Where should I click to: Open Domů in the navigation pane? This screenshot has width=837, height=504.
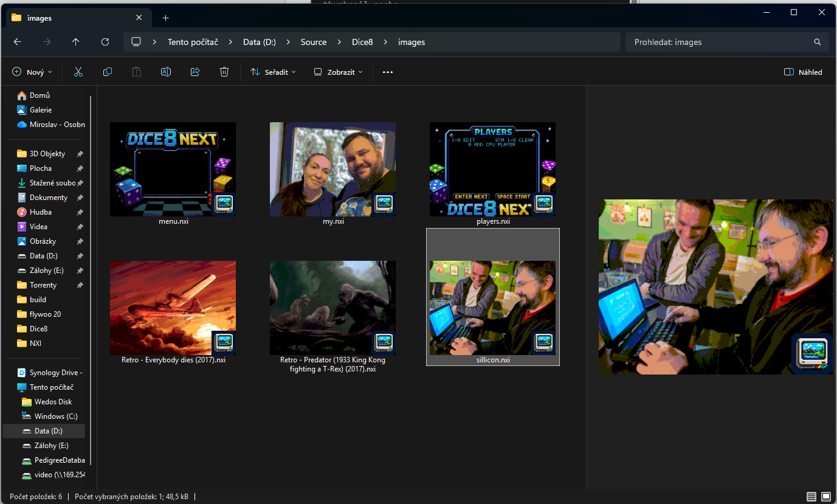[x=40, y=95]
